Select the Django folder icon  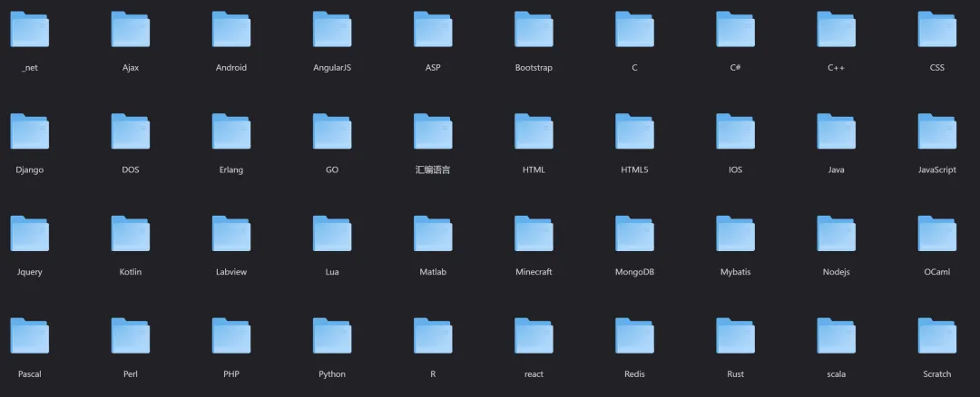coord(29,131)
